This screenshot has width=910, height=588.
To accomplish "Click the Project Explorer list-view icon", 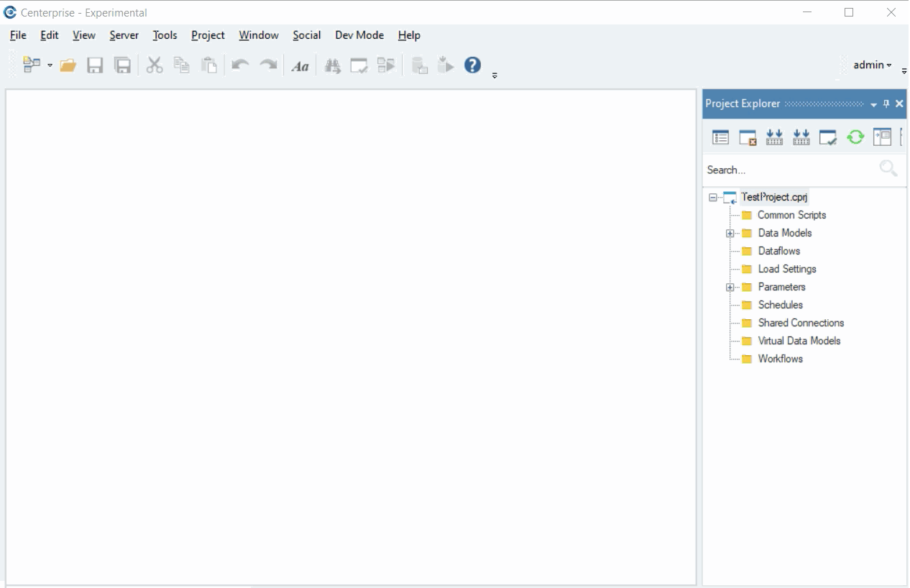I will click(x=720, y=137).
